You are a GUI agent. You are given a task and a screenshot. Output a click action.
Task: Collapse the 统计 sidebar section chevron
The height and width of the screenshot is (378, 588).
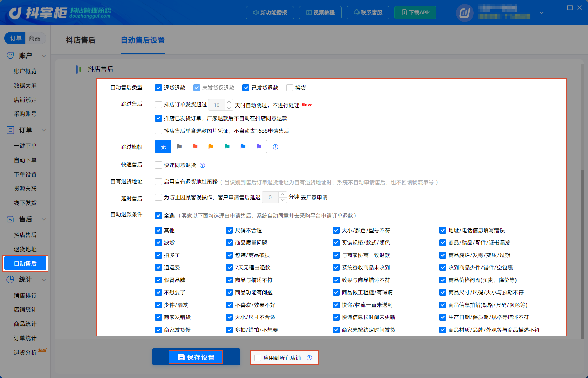point(44,280)
